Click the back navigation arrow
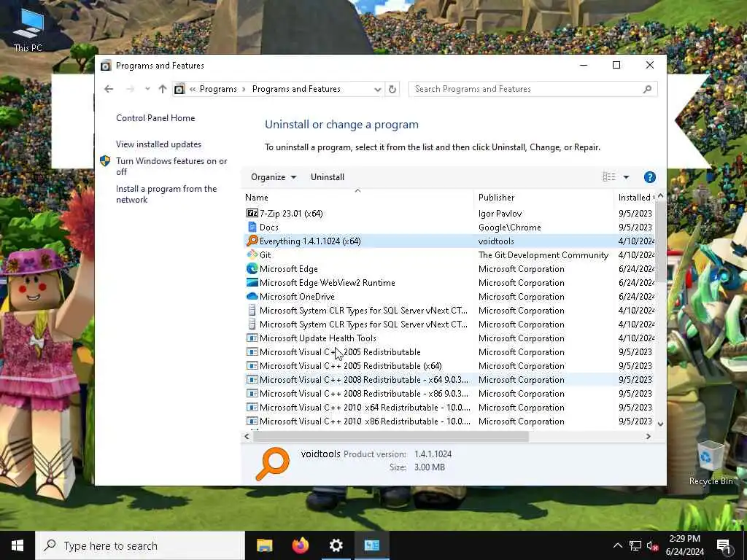This screenshot has height=560, width=747. click(109, 89)
